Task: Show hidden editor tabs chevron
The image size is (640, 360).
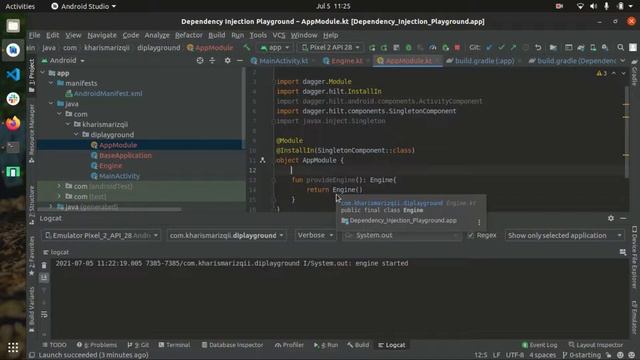Action: click(x=622, y=61)
